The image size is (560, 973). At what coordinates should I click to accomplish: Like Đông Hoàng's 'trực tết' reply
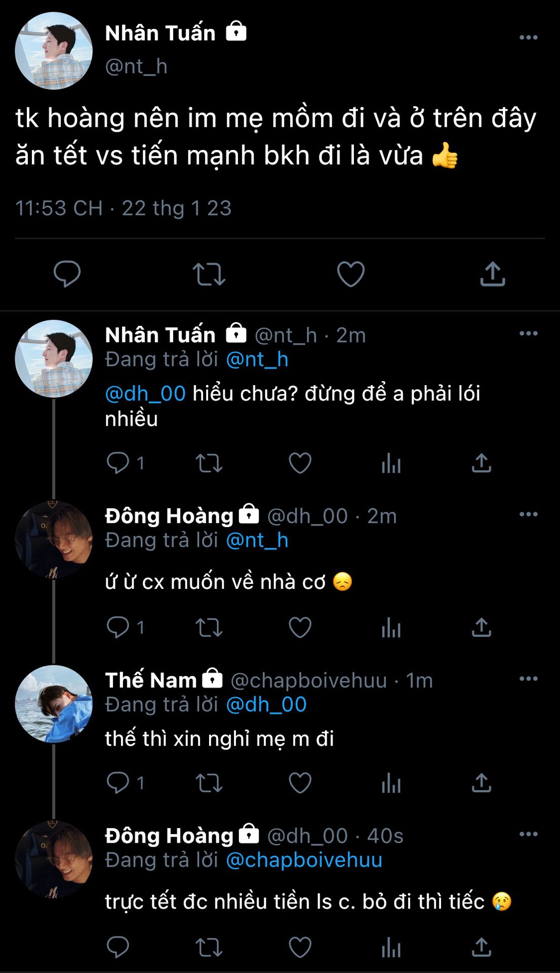pyautogui.click(x=300, y=947)
